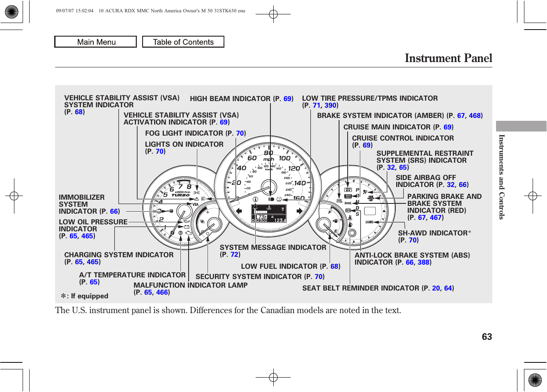Open page 20 link for Seat Belt Reminder
The height and width of the screenshot is (392, 547).
(436, 288)
